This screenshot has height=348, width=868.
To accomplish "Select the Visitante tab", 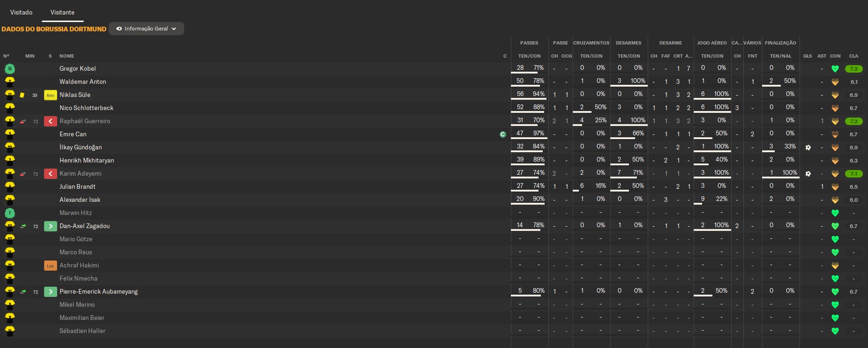I will pos(62,12).
